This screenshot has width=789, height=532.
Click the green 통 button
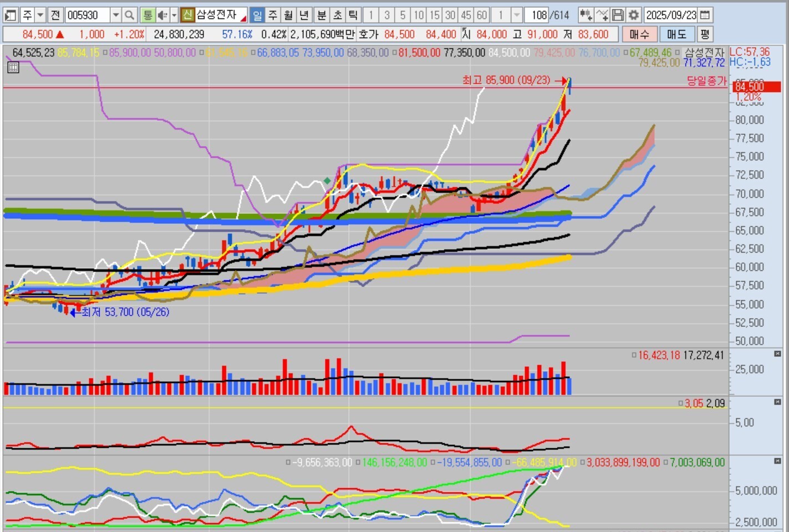point(147,15)
